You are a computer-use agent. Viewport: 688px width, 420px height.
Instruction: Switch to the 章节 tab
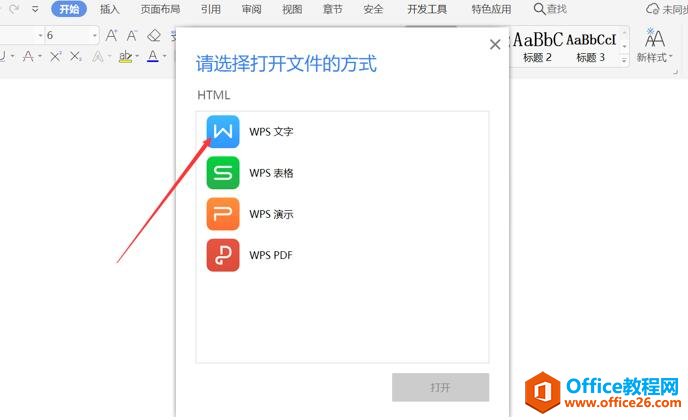332,9
